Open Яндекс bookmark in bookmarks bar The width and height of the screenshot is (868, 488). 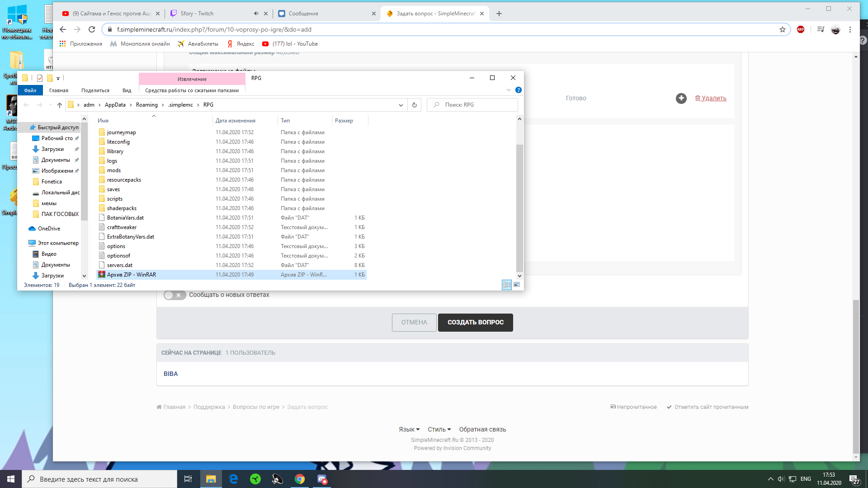pyautogui.click(x=241, y=44)
